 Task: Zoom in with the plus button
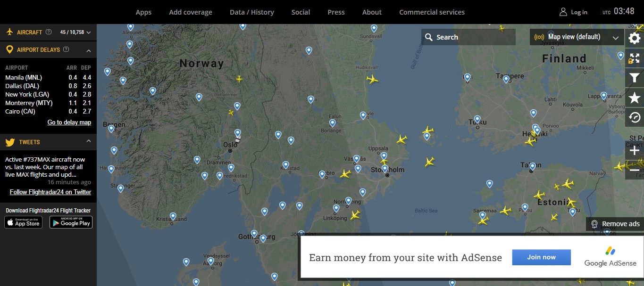[x=635, y=151]
